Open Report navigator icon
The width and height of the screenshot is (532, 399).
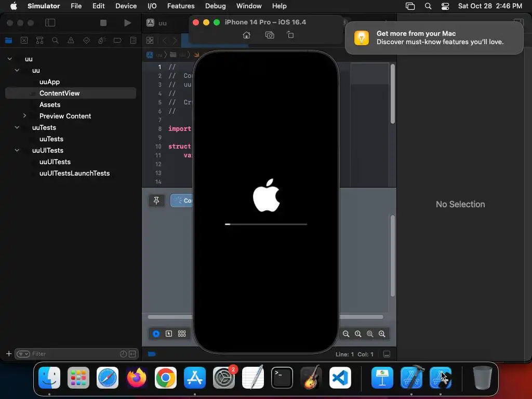(x=133, y=41)
